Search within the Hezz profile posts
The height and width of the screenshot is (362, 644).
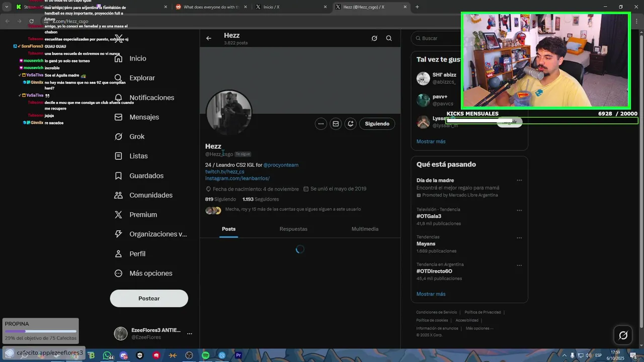click(389, 38)
